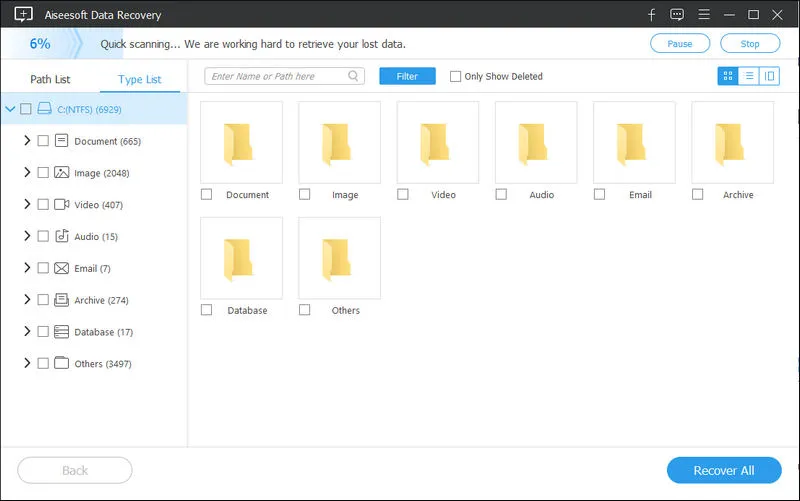Check the Others (3497) sidebar checkbox
The width and height of the screenshot is (800, 501).
(x=43, y=363)
